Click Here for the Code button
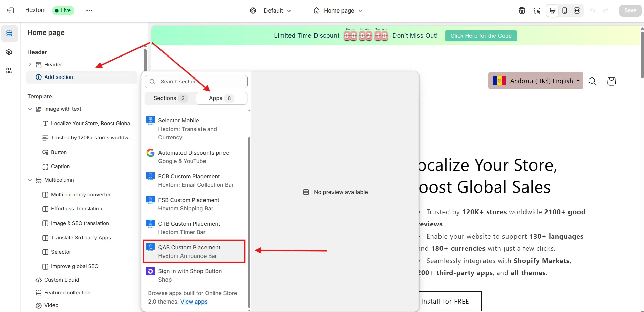 (x=481, y=36)
